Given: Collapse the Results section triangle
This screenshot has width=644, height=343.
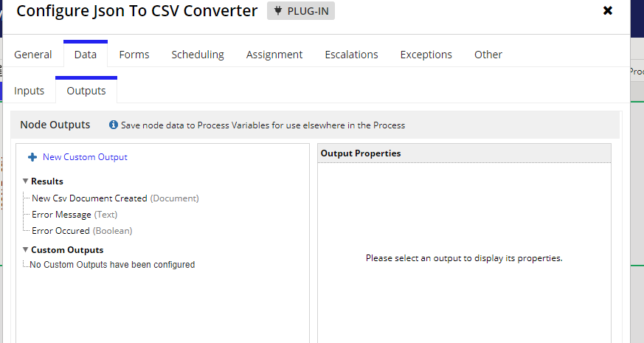Looking at the screenshot, I should 26,181.
